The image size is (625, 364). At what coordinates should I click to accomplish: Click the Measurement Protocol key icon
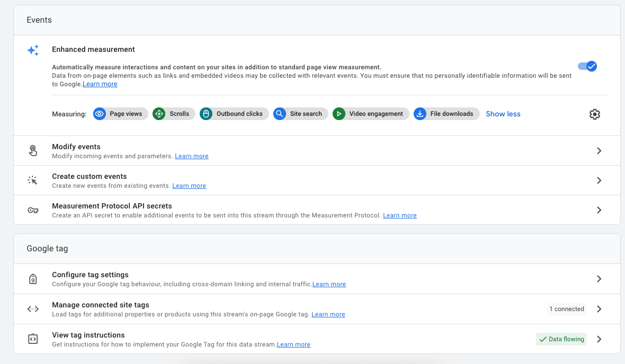tap(33, 210)
